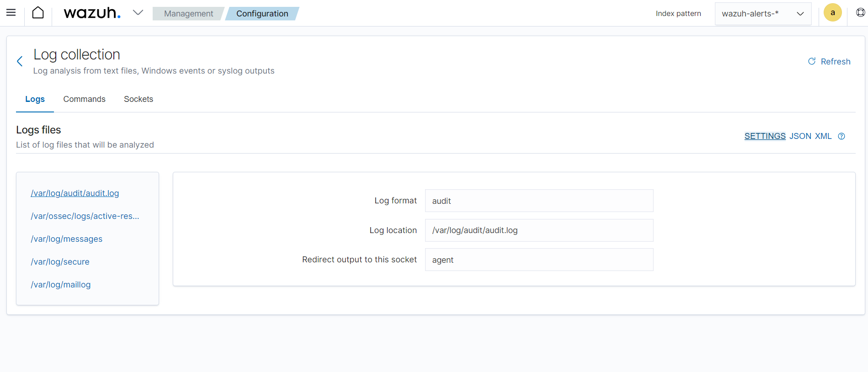The height and width of the screenshot is (372, 868).
Task: Go to the home page icon
Action: click(x=38, y=13)
